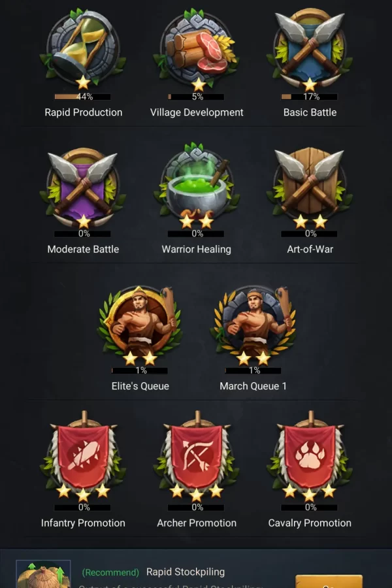Click the Warrior Healing label text

point(196,250)
